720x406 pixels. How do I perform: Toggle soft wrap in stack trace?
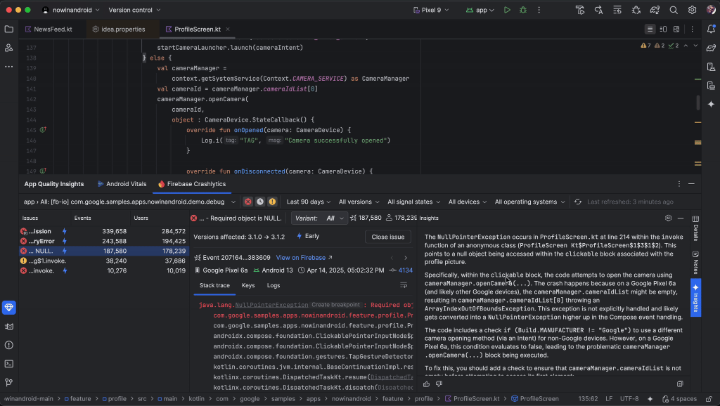(404, 285)
